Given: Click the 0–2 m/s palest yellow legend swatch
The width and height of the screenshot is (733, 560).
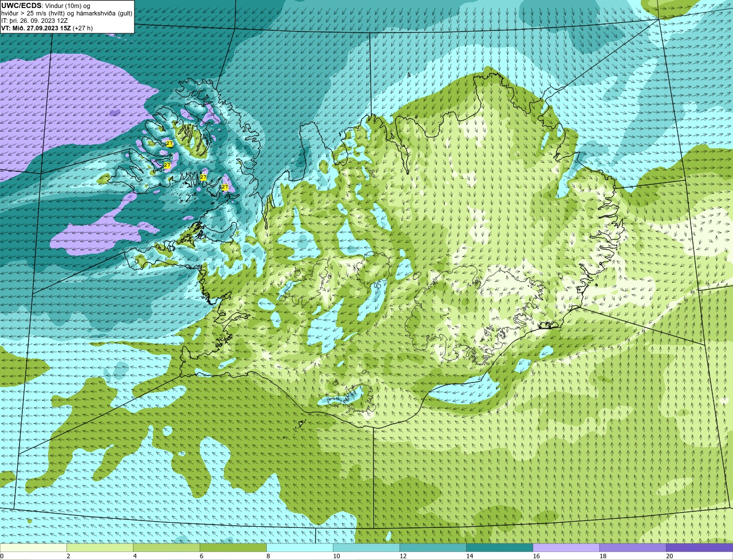Looking at the screenshot, I should pyautogui.click(x=33, y=547).
